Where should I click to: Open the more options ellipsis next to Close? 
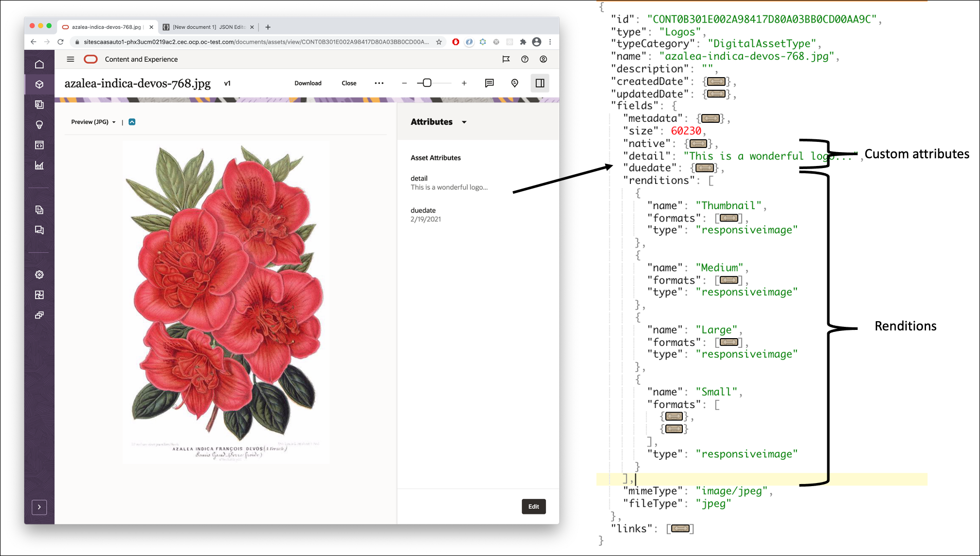[379, 83]
